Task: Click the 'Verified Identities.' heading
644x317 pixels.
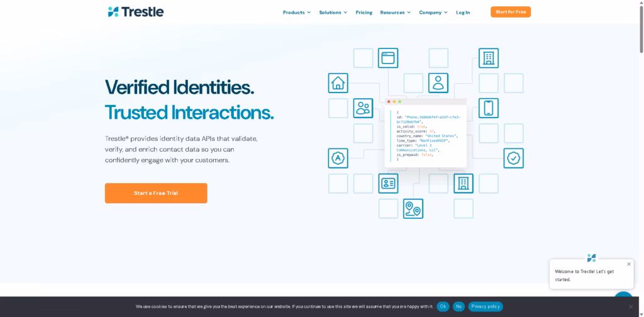Action: 179,87
